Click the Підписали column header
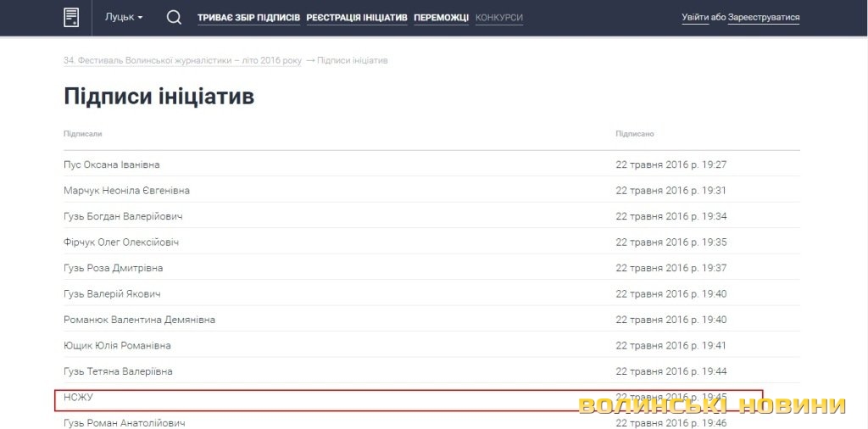The height and width of the screenshot is (429, 868). click(83, 134)
